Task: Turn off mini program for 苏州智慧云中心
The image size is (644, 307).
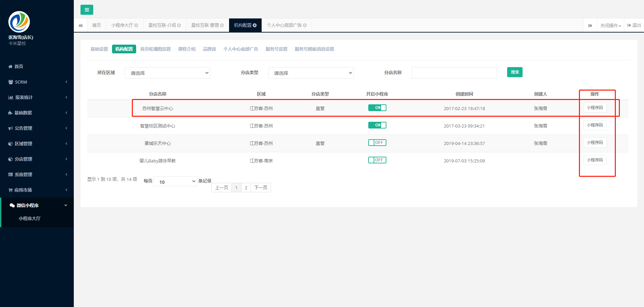Action: pyautogui.click(x=377, y=108)
